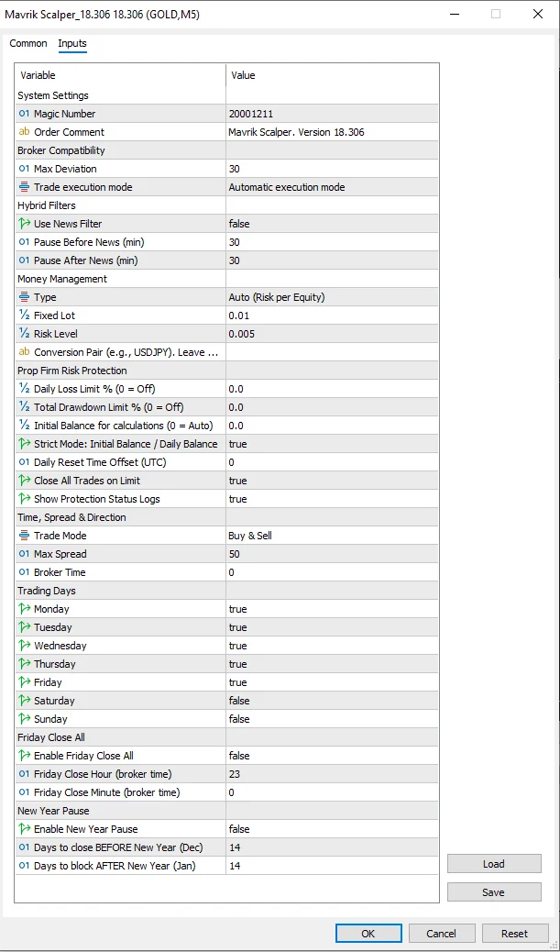Click the string icon beside Order Comment
This screenshot has height=952, width=560.
(x=24, y=132)
